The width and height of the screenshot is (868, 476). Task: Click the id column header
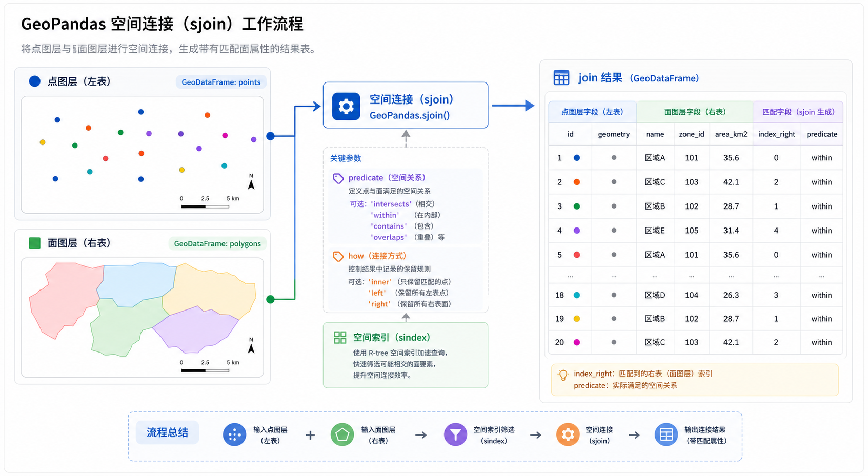pos(570,134)
